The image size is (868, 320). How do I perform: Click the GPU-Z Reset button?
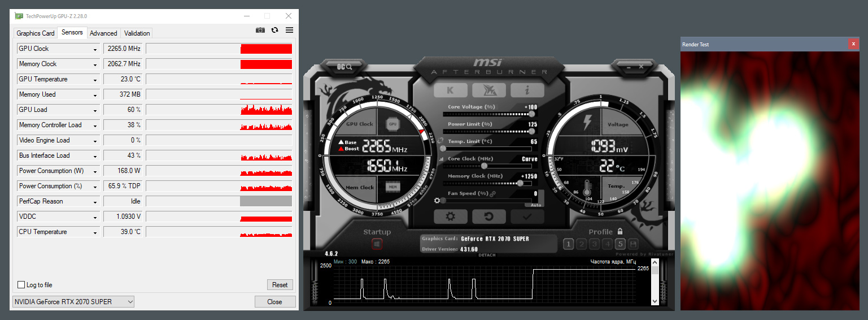[x=280, y=285]
